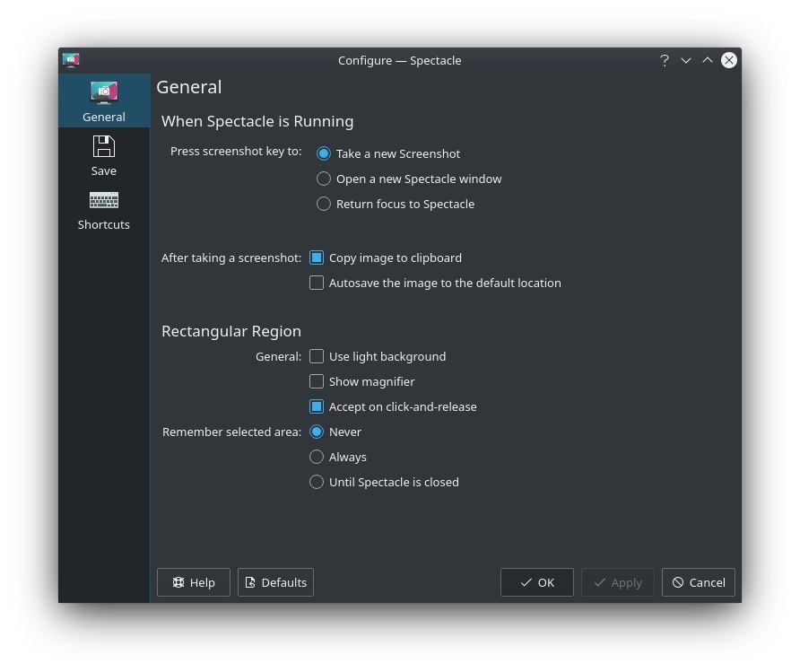Viewport: 800px width, 672px height.
Task: Discard changes with Cancel button
Action: click(699, 582)
